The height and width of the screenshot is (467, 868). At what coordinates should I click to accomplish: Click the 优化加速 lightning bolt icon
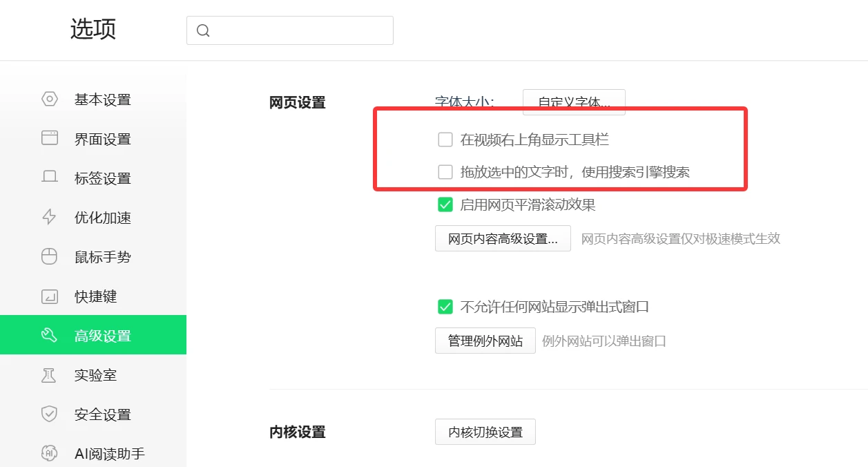(x=50, y=218)
